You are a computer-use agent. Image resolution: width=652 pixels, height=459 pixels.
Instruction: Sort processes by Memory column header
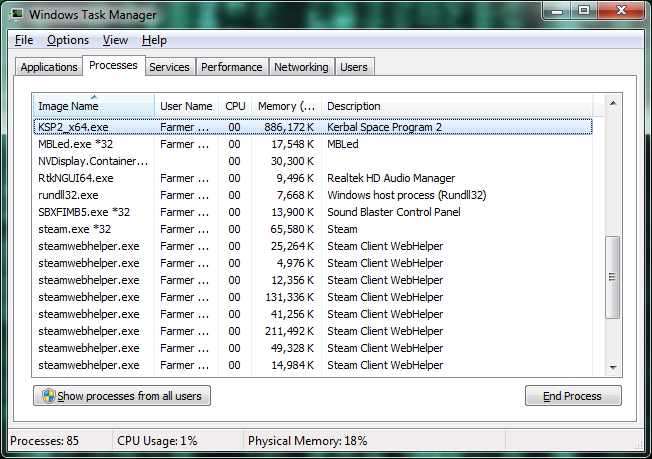pyautogui.click(x=286, y=106)
